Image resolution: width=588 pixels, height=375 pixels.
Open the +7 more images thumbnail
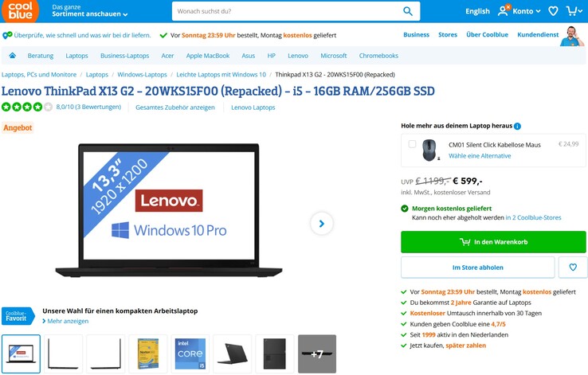click(x=317, y=354)
